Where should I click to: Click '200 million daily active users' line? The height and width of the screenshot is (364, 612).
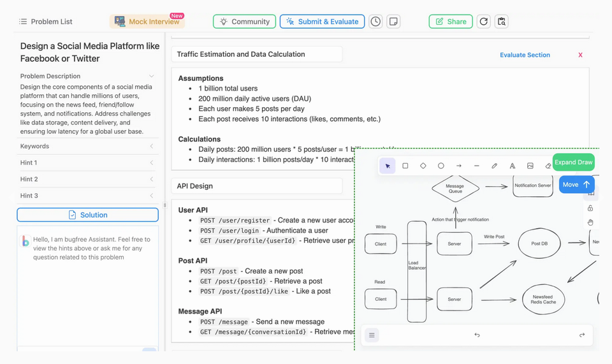pyautogui.click(x=254, y=99)
